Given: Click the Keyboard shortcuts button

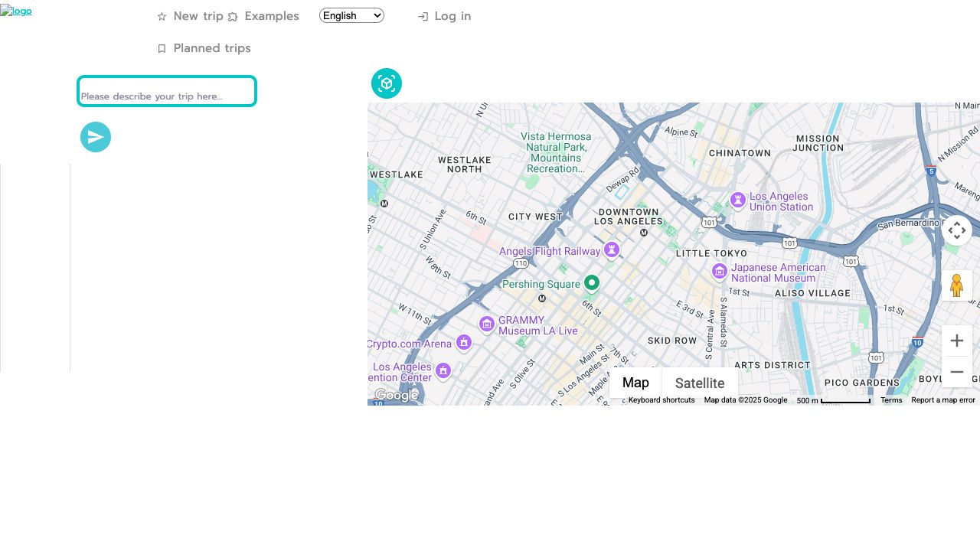Looking at the screenshot, I should [x=661, y=400].
